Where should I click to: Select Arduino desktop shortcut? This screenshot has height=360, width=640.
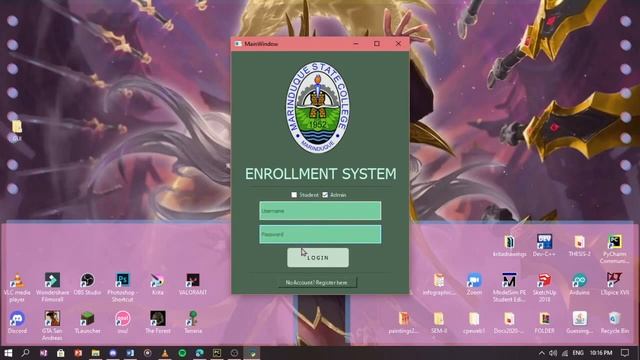(579, 284)
